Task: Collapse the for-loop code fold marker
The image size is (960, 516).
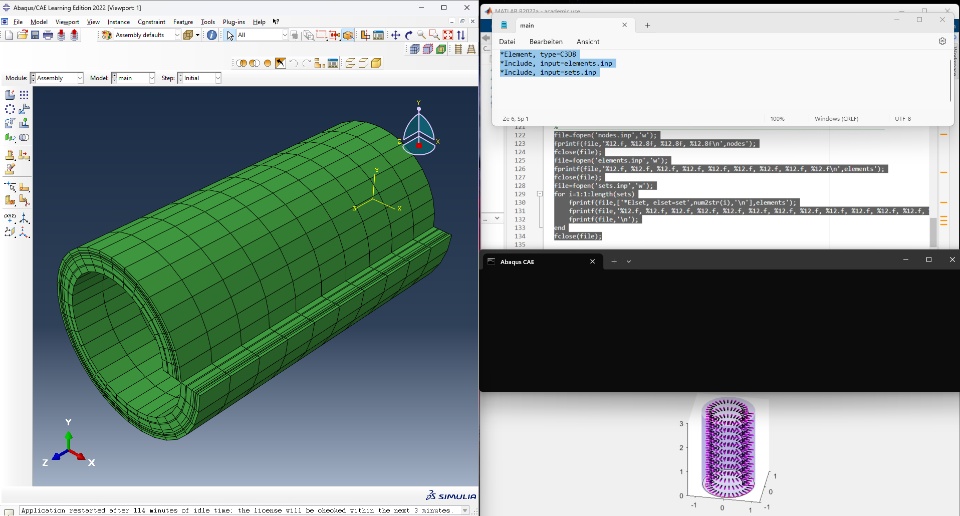Action: coord(541,194)
